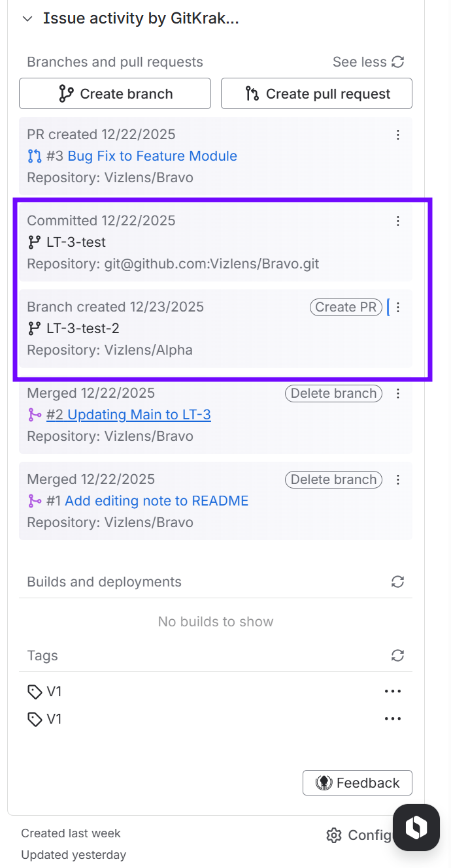Image resolution: width=451 pixels, height=868 pixels.
Task: Delete branch for Add editing note PR
Action: (x=333, y=479)
